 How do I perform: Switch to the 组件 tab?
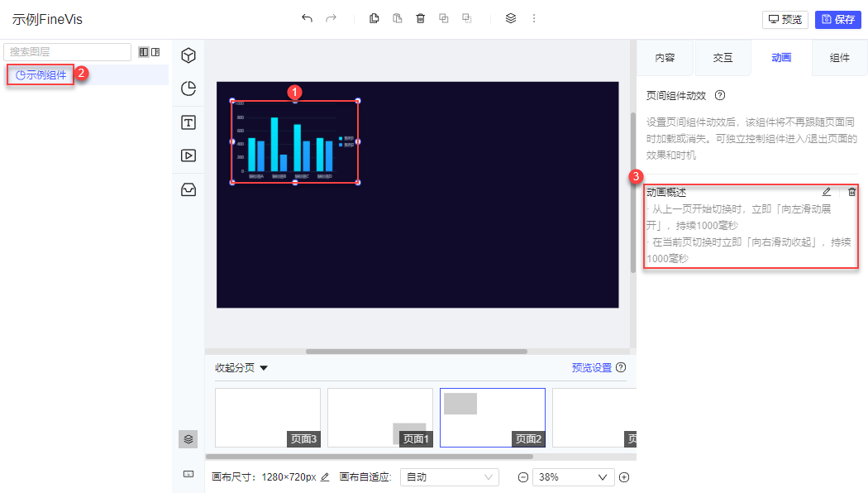point(839,58)
